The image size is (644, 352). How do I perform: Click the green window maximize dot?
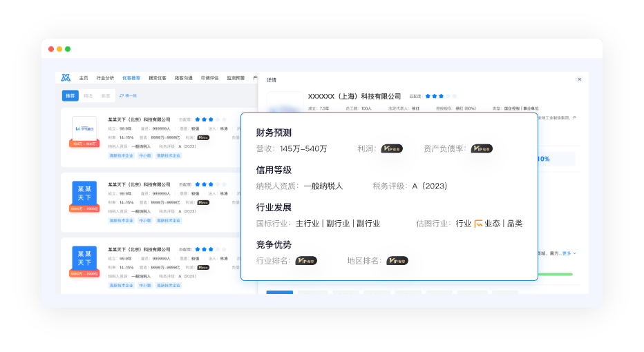point(68,49)
